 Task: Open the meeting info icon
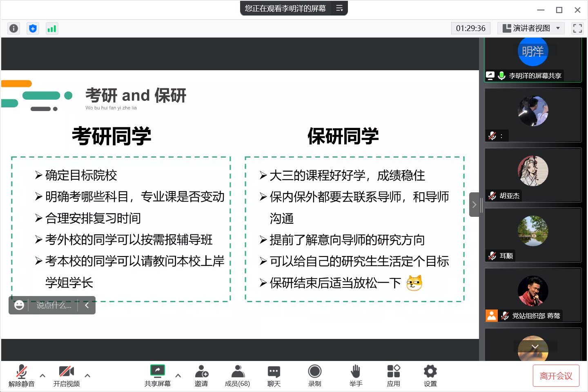(13, 28)
